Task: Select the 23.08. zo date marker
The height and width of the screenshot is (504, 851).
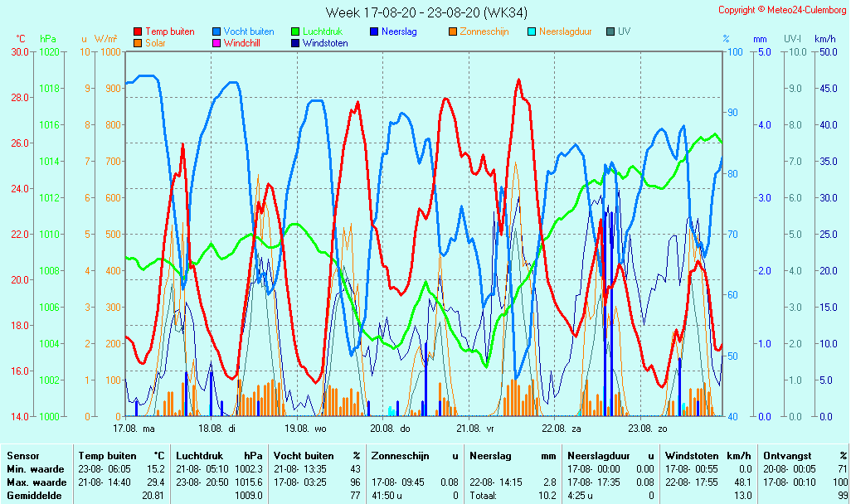Action: 647,429
